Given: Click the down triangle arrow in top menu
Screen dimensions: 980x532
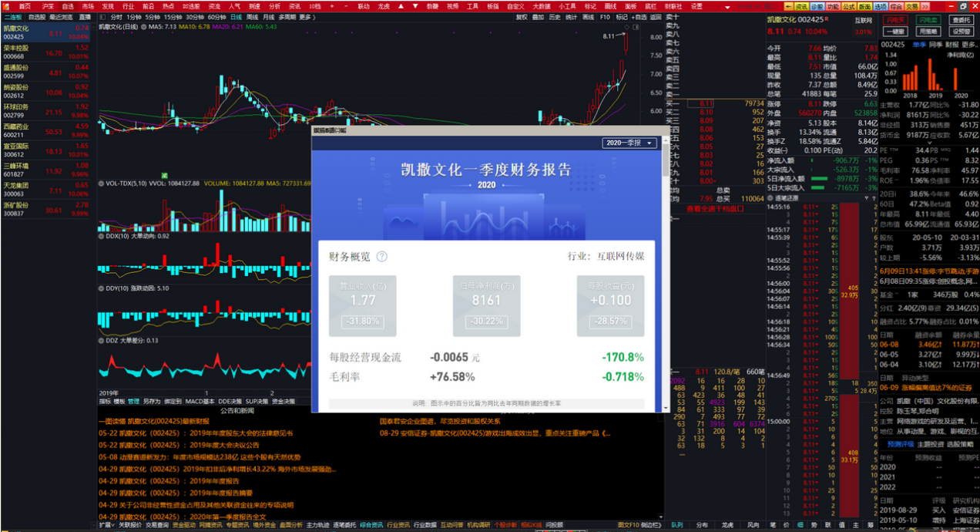Looking at the screenshot, I should tap(414, 5).
